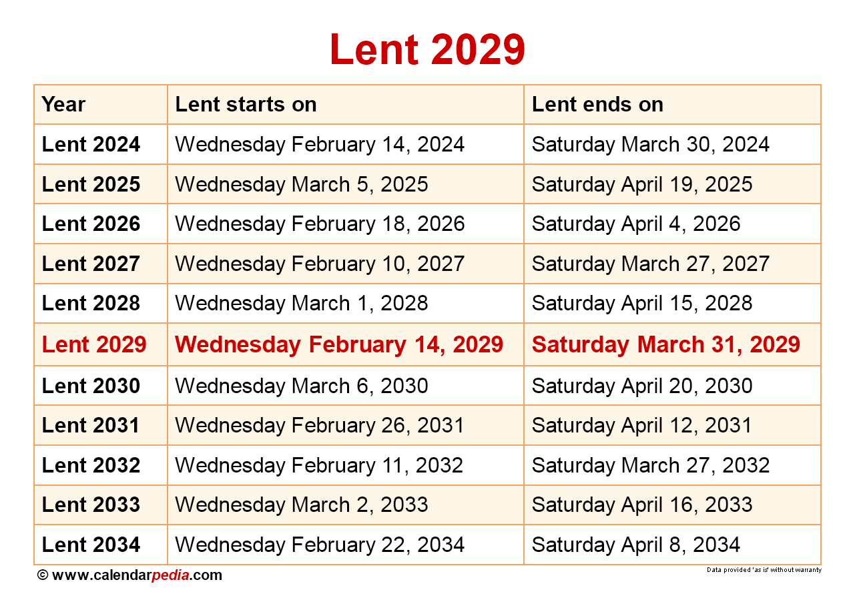Click the data warranty disclaimer text
Image resolution: width=855 pixels, height=616 pixels.
click(x=764, y=570)
